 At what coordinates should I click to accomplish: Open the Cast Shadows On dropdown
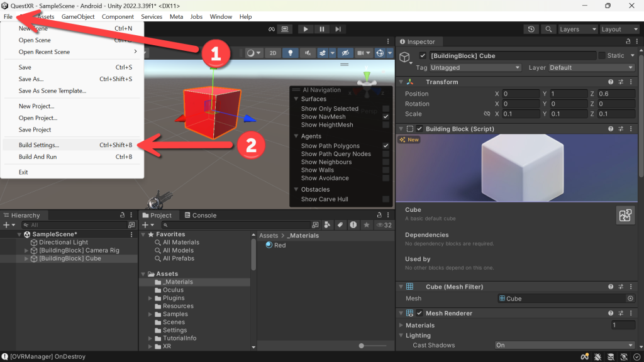[564, 345]
